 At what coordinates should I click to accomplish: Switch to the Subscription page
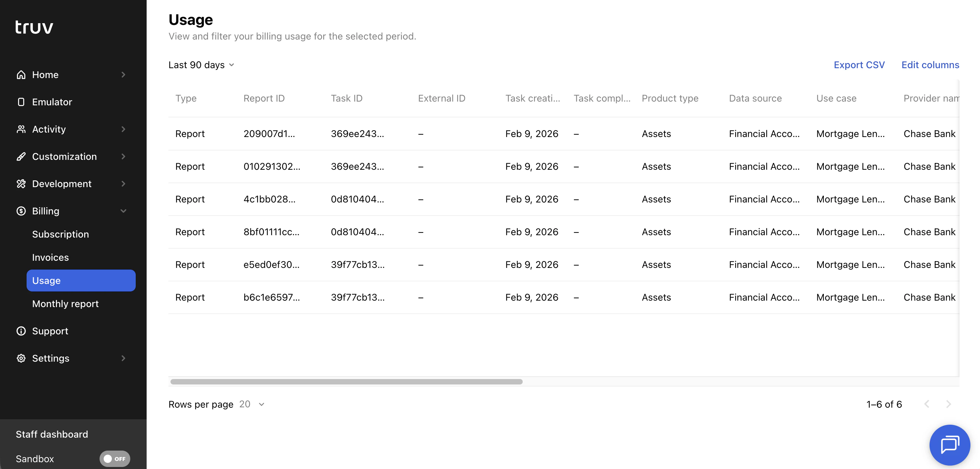60,234
